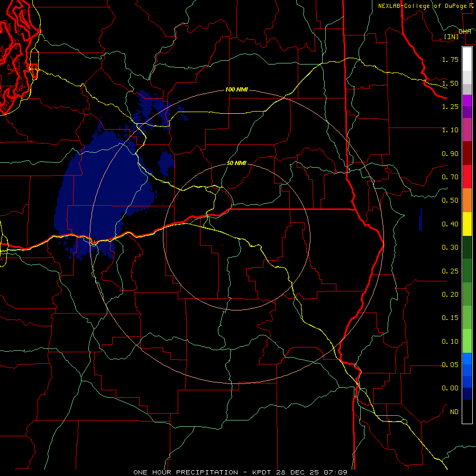Click the 0.15 legend value

pos(450,318)
